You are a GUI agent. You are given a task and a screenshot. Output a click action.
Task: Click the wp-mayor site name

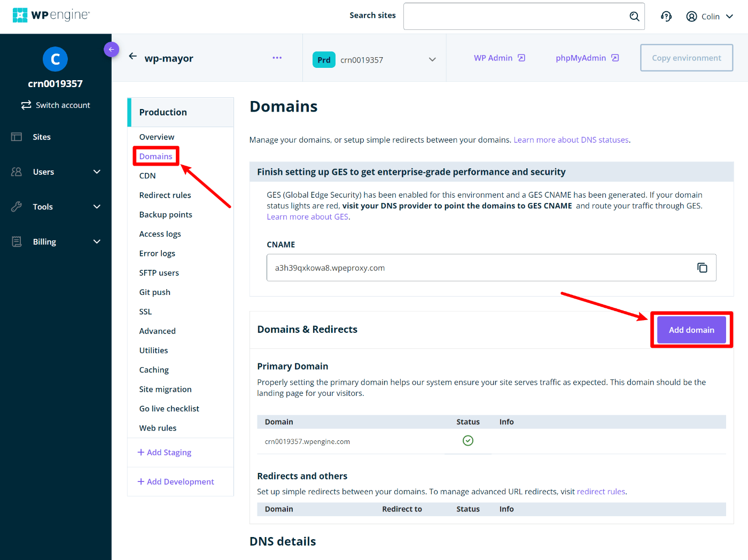[169, 58]
